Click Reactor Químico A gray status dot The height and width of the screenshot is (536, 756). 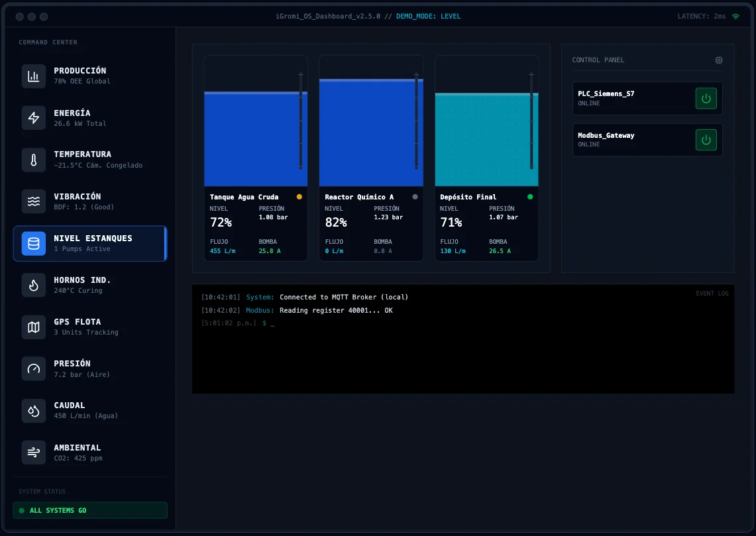click(x=415, y=197)
